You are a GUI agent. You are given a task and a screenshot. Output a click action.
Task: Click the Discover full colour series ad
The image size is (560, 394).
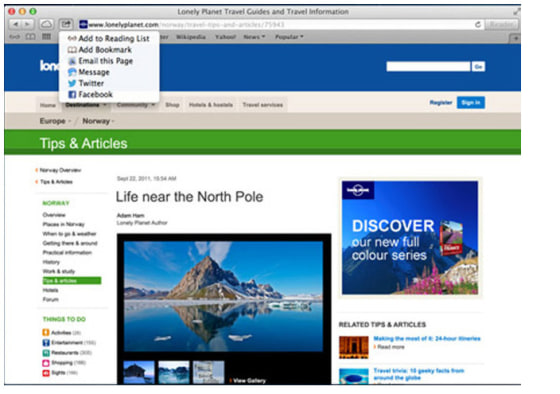click(x=410, y=238)
